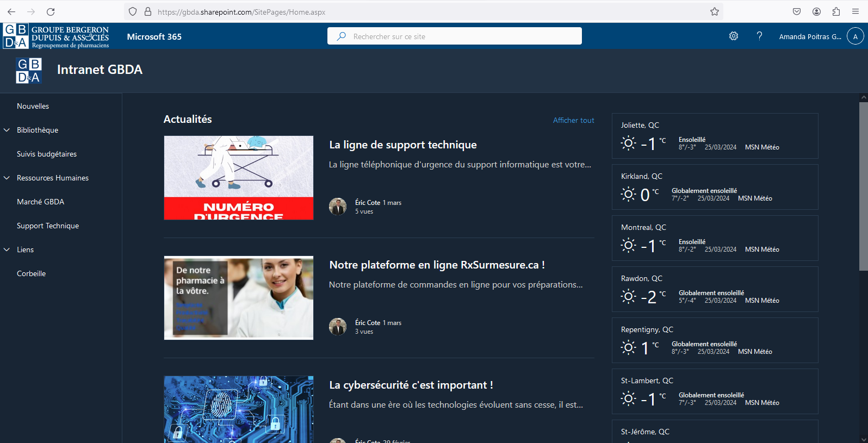This screenshot has height=443, width=868.
Task: Click the browser forward arrow
Action: tap(31, 11)
